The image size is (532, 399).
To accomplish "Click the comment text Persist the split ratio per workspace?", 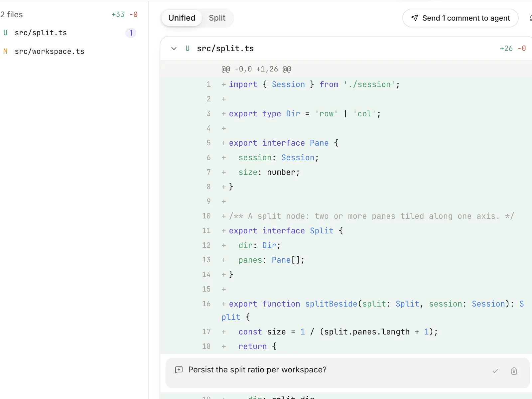I will 257,370.
